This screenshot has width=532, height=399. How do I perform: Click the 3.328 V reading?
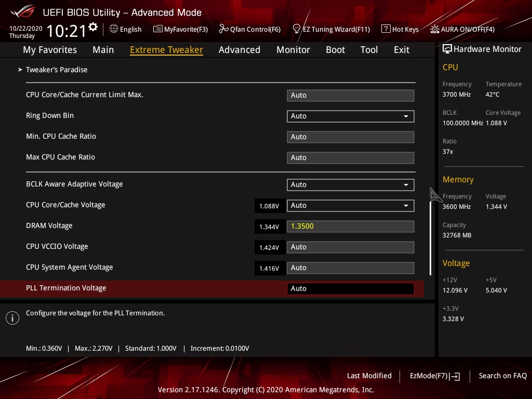453,319
